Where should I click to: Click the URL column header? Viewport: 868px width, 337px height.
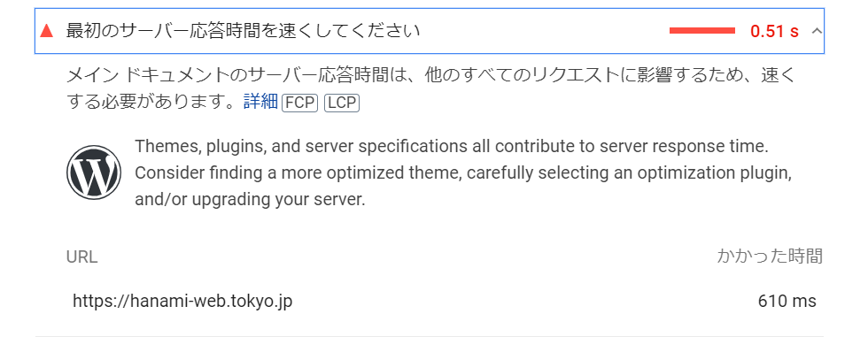(x=81, y=257)
